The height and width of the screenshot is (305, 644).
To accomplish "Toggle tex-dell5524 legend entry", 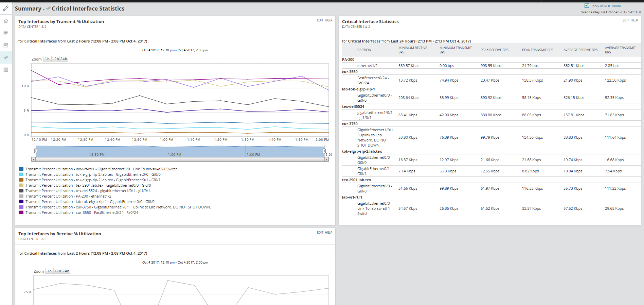I will pos(84,191).
